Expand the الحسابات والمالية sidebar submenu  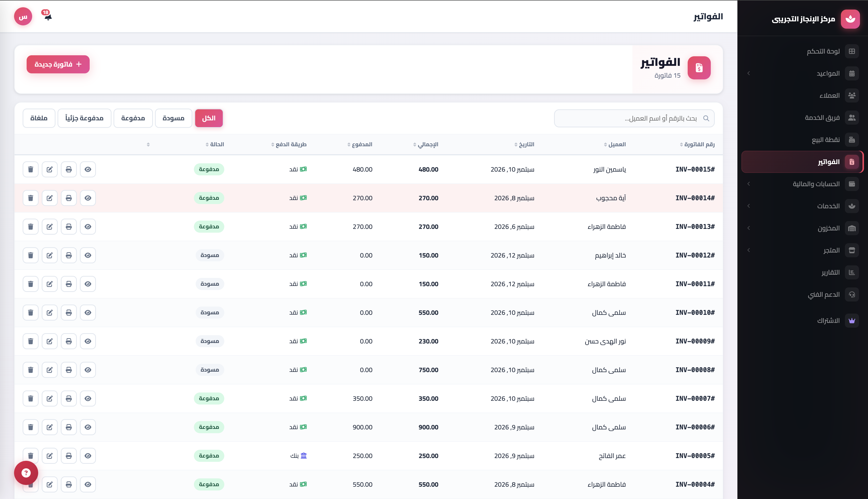coord(802,184)
